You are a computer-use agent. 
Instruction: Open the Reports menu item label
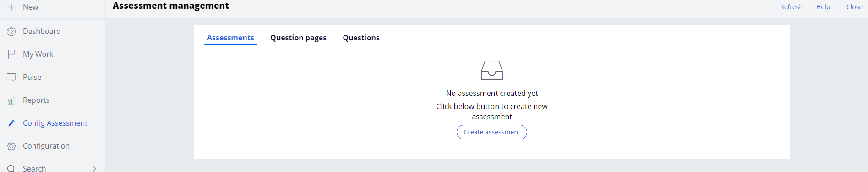pos(36,100)
